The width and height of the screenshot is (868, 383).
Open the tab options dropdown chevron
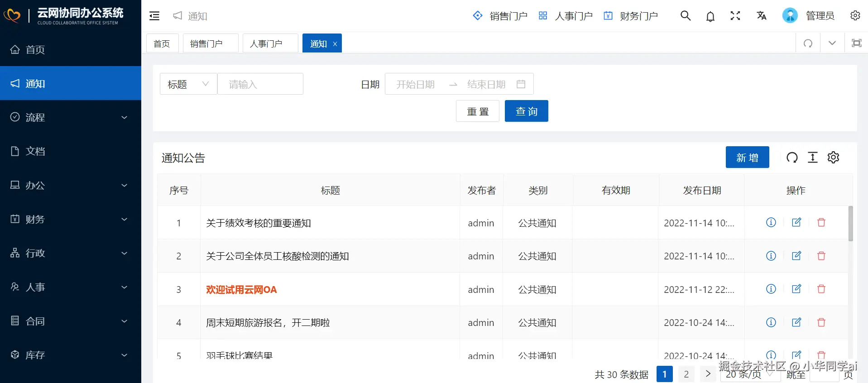click(x=832, y=43)
